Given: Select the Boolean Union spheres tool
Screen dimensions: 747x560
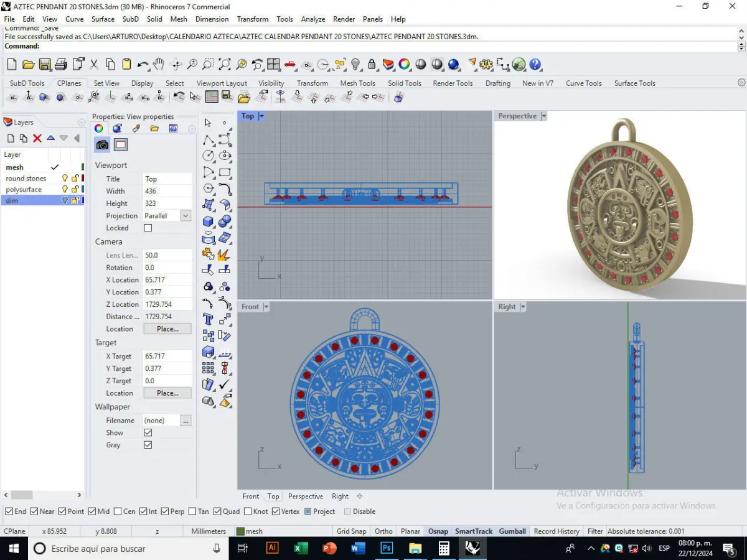Looking at the screenshot, I should coord(225,221).
